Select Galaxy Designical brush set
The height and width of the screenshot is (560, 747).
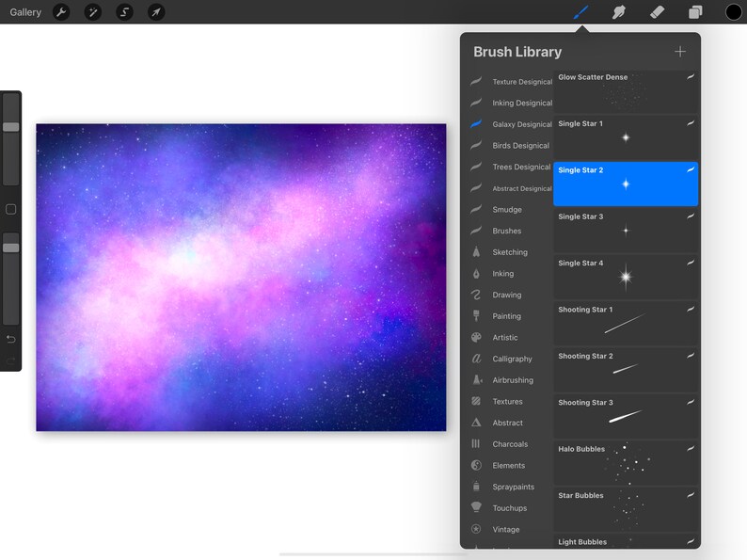[511, 124]
